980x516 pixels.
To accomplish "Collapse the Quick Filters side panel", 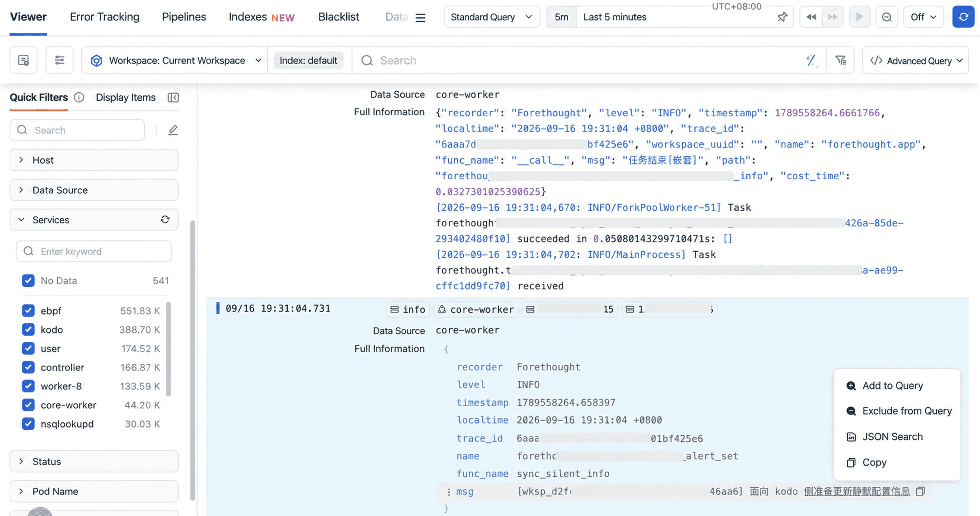I will coord(173,97).
